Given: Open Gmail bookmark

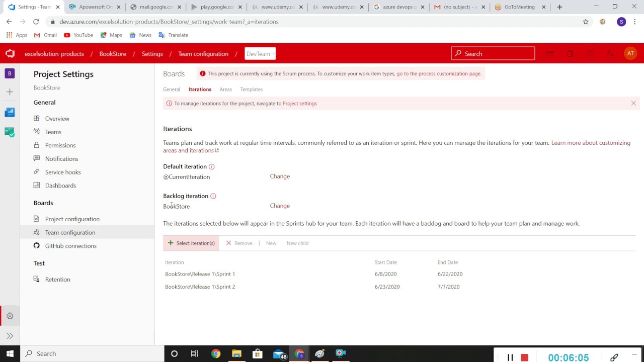Looking at the screenshot, I should [x=45, y=35].
